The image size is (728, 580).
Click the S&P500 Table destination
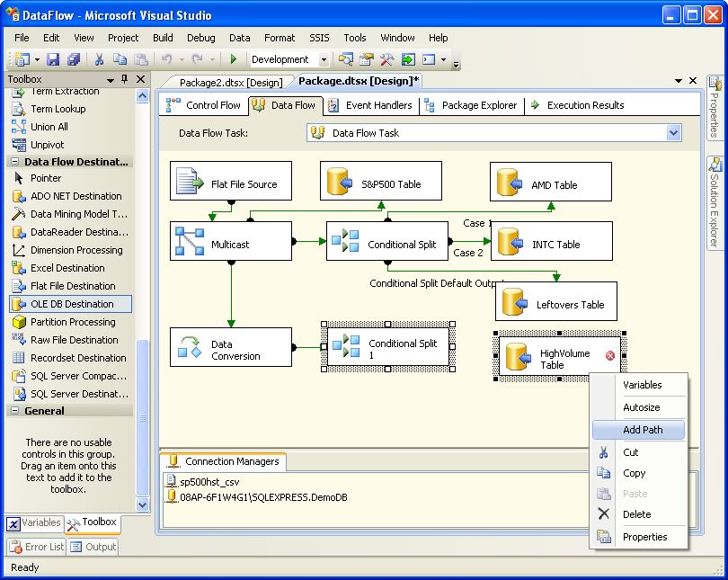pos(381,181)
